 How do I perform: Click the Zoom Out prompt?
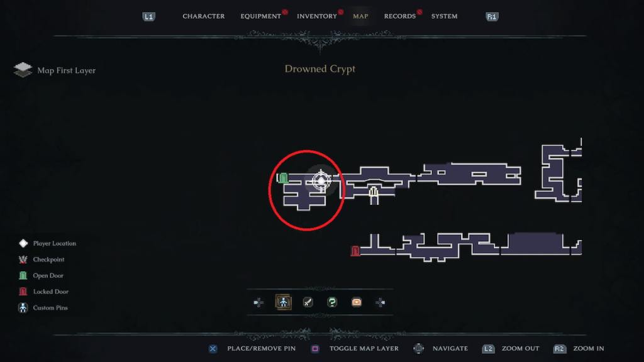(520, 348)
